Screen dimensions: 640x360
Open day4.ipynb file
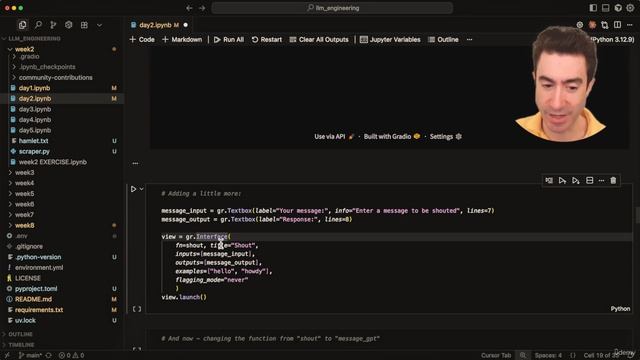(x=35, y=120)
